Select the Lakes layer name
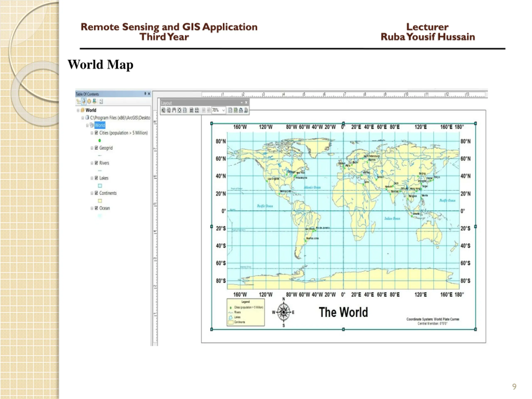 point(104,178)
